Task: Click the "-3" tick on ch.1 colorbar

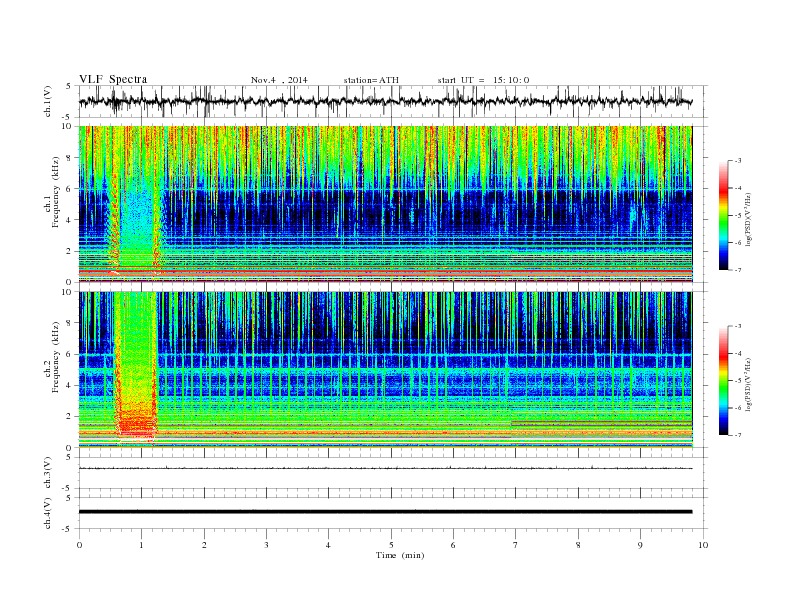Action: [737, 161]
